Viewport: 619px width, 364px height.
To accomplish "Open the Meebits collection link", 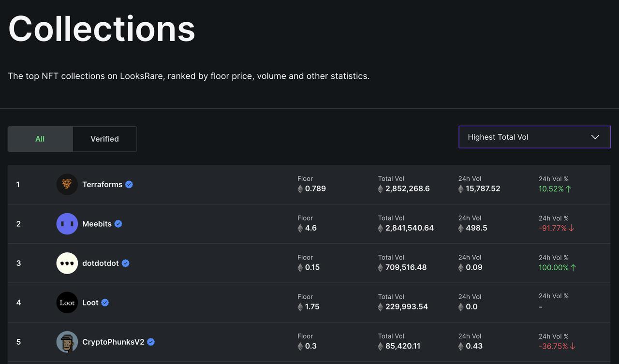I will click(97, 224).
